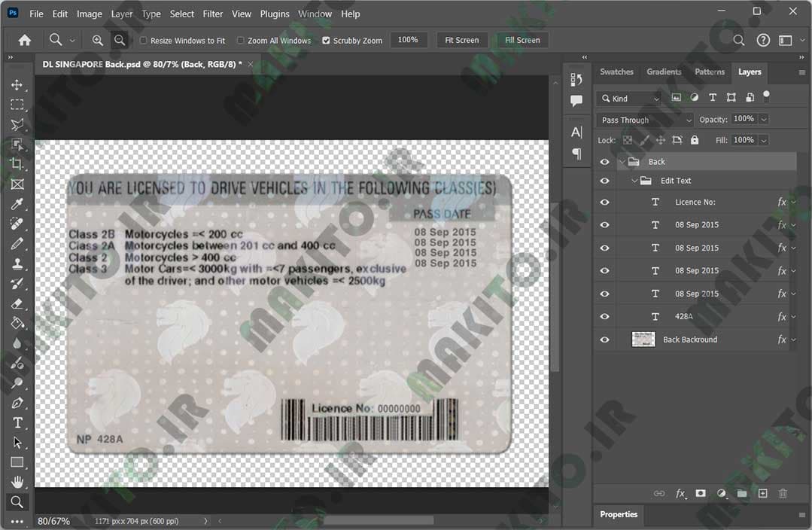Hide the Edit Text group
The width and height of the screenshot is (812, 530).
coord(604,181)
